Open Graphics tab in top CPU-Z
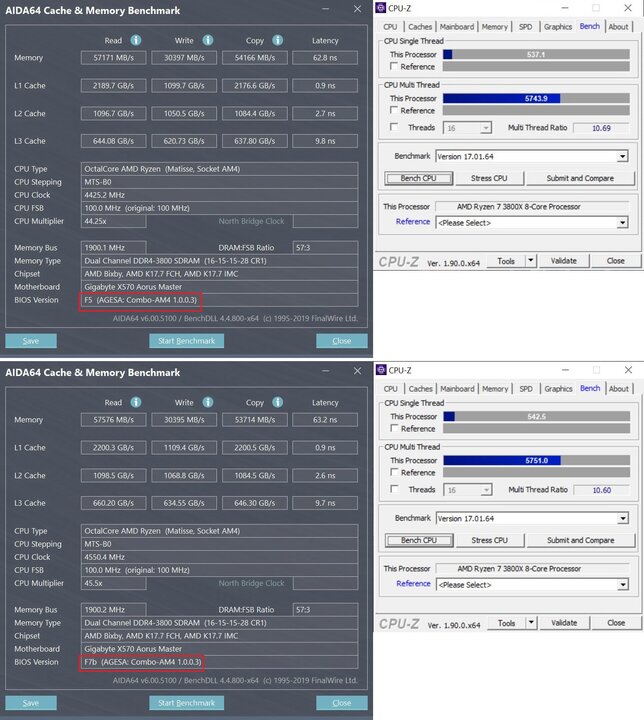The width and height of the screenshot is (644, 720). coord(558,27)
